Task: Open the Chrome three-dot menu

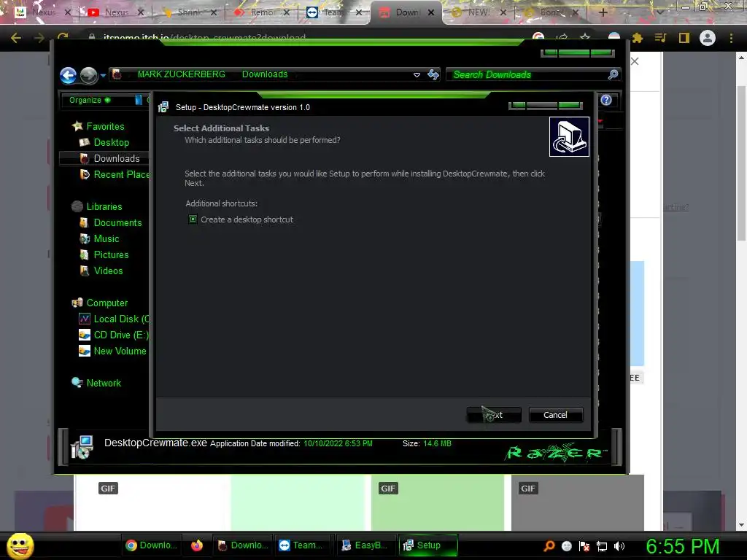Action: [731, 38]
